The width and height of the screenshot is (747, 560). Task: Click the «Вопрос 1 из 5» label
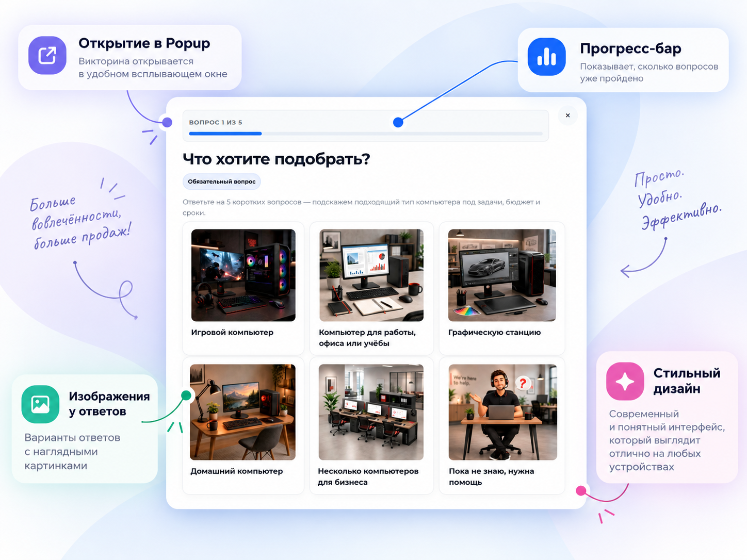[215, 123]
